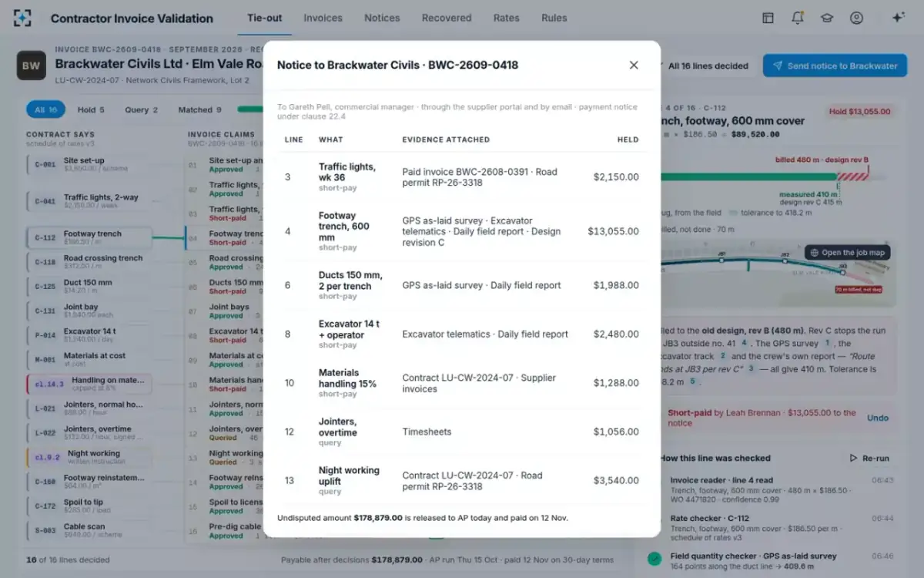
Task: Select contract item L-021 Jointers, normal hours
Action: [x=89, y=408]
